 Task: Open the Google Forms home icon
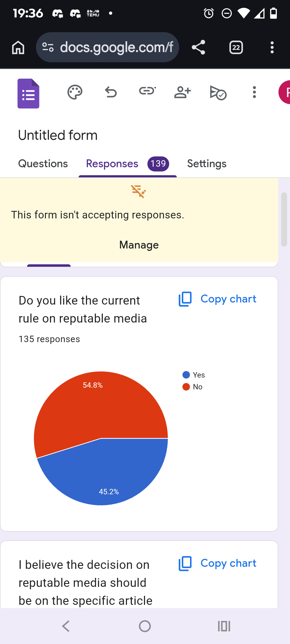[28, 93]
